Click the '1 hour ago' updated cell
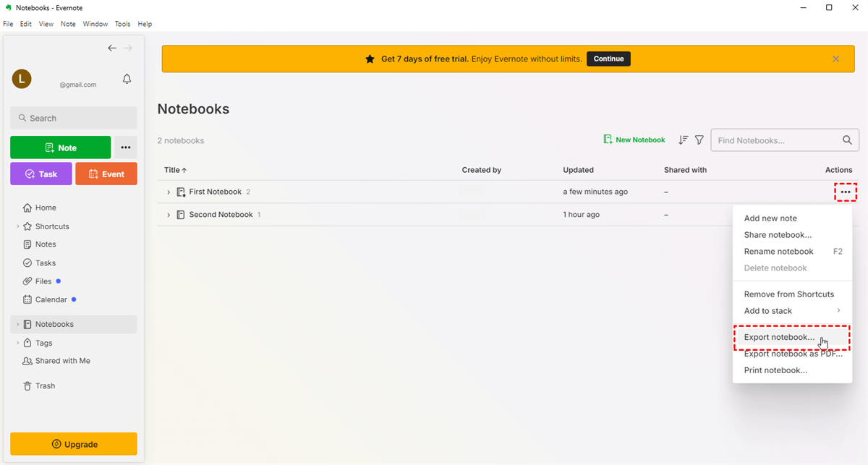Screen dimensions: 868x465 tap(582, 215)
